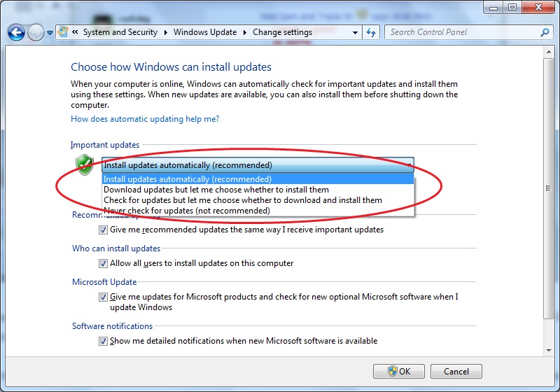
Task: Click the scrollbar down arrow
Action: pos(549,350)
